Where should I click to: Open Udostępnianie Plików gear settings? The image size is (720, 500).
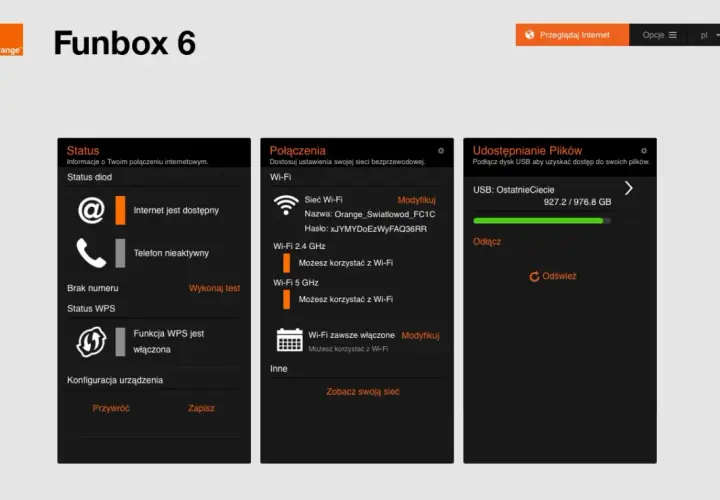pos(644,151)
